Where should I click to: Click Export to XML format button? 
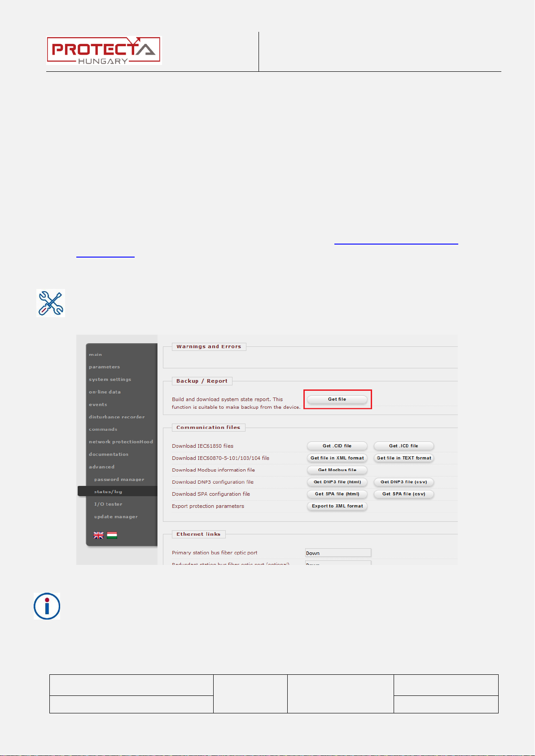click(337, 506)
